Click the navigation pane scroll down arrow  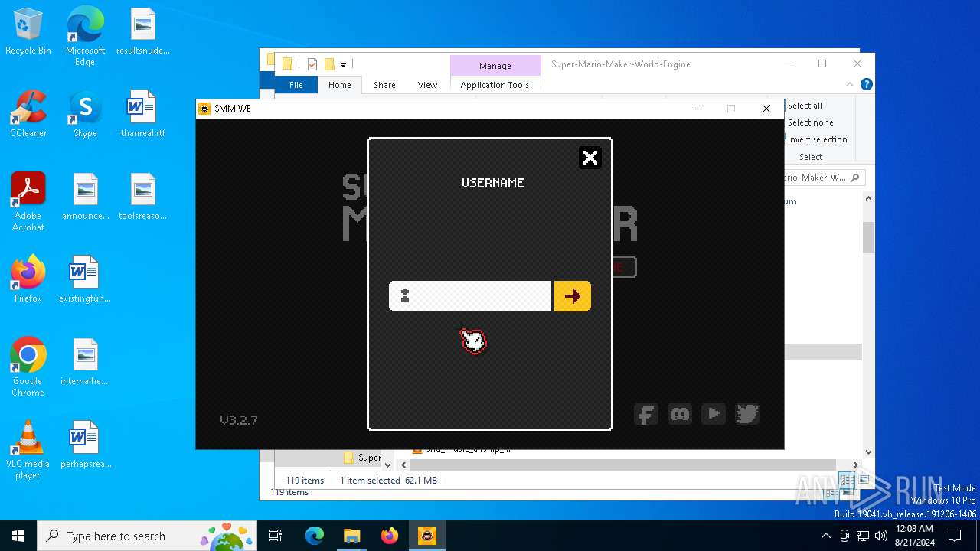tap(387, 465)
